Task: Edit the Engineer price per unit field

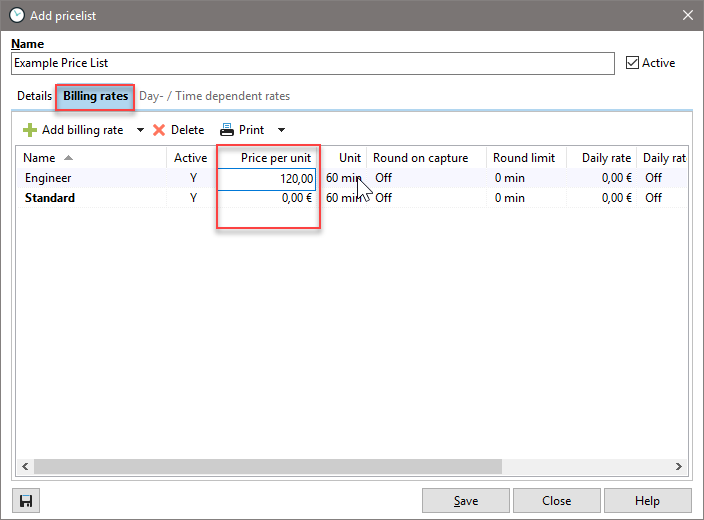Action: [267, 178]
